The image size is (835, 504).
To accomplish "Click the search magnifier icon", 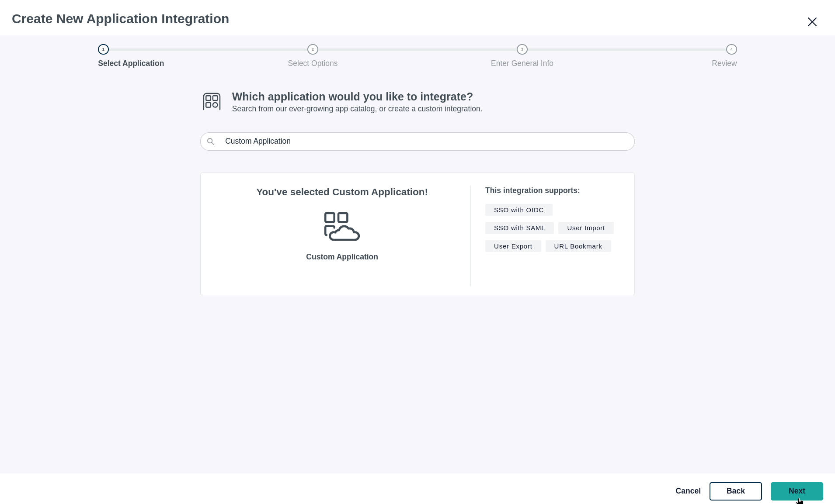I will click(211, 142).
